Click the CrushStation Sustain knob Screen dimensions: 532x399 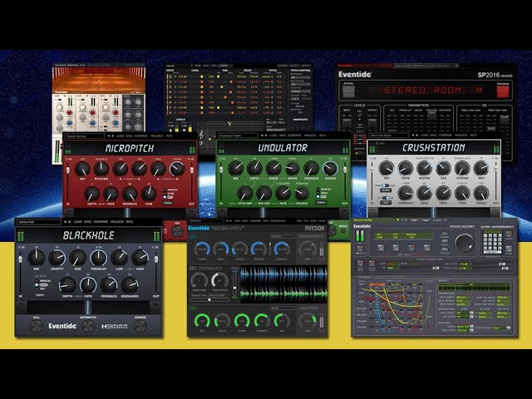[x=424, y=168]
